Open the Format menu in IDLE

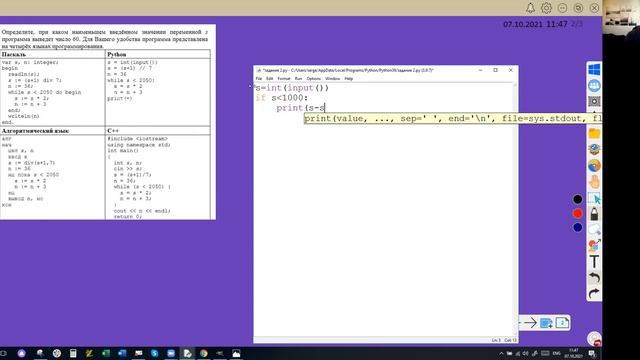[x=284, y=78]
